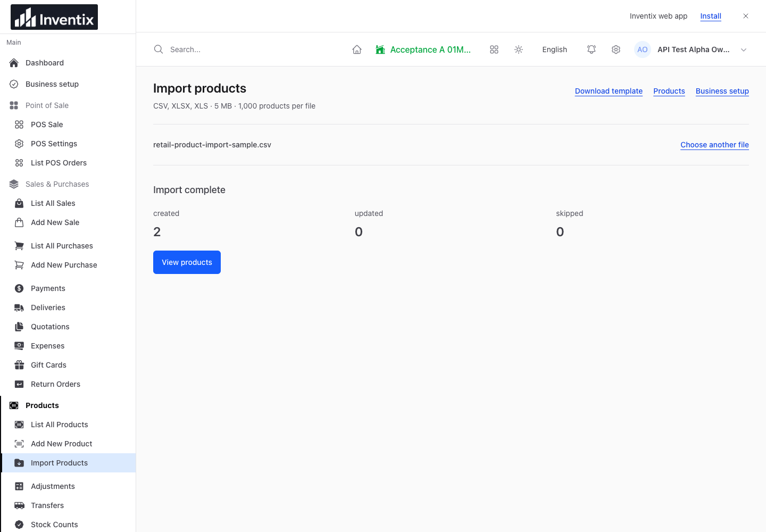Open POS Sale icon in sidebar

tap(19, 124)
